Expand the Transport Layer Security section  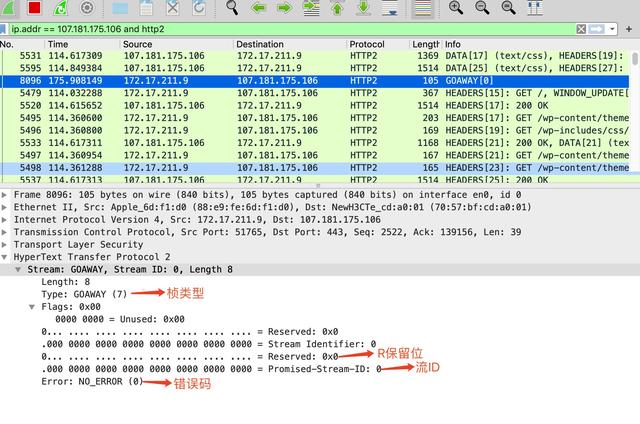coord(4,244)
